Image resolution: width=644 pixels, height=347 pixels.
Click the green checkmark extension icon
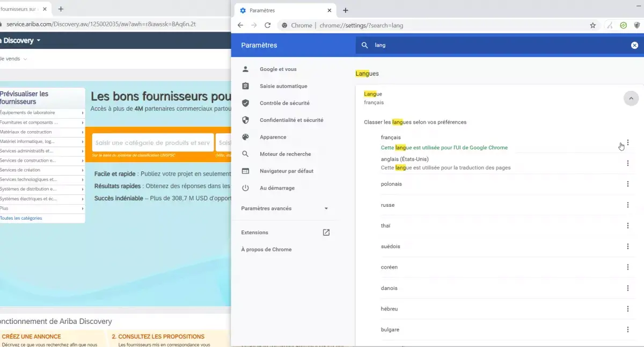point(624,25)
